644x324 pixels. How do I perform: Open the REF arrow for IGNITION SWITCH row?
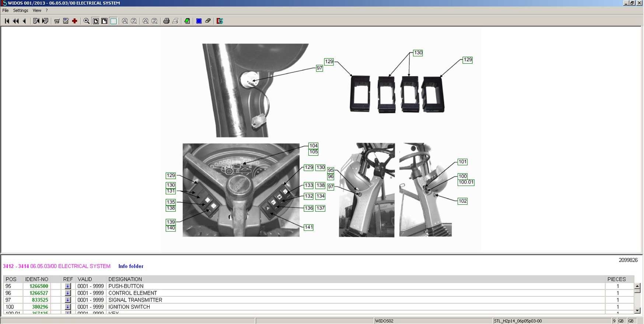[68, 307]
